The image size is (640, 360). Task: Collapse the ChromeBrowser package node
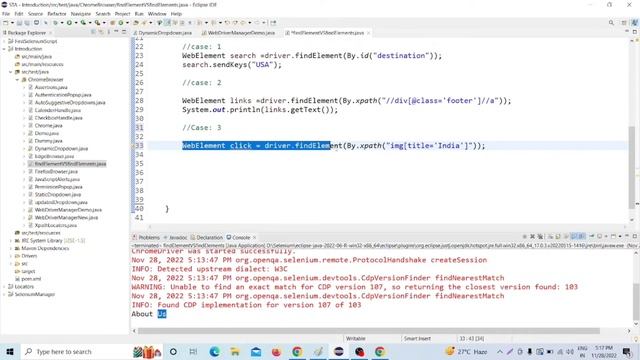[17, 80]
